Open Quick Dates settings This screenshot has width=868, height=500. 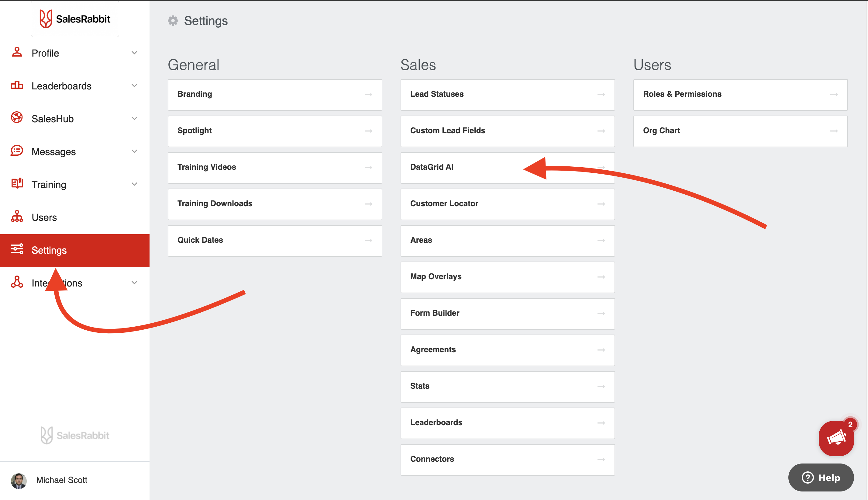(x=275, y=241)
